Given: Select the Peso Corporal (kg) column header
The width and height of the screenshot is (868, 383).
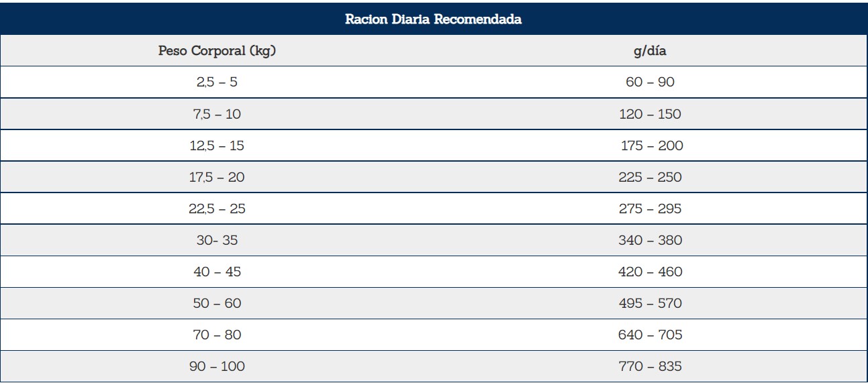Looking at the screenshot, I should pos(218,51).
